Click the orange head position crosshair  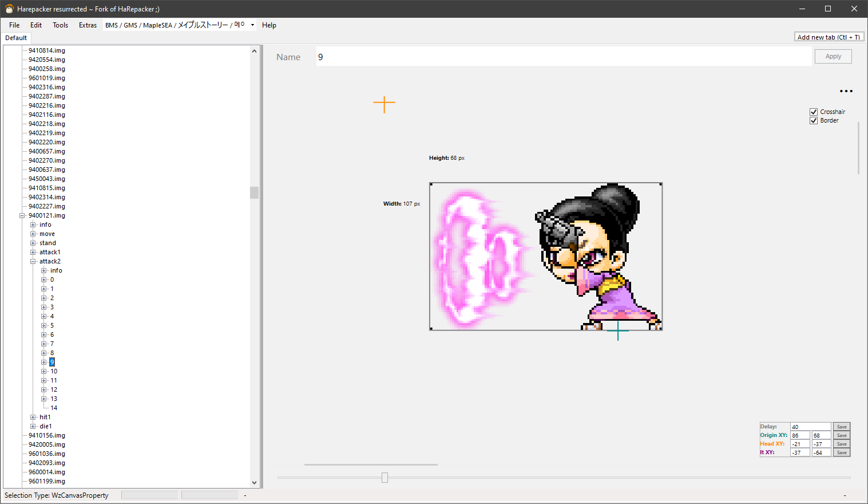pyautogui.click(x=384, y=104)
